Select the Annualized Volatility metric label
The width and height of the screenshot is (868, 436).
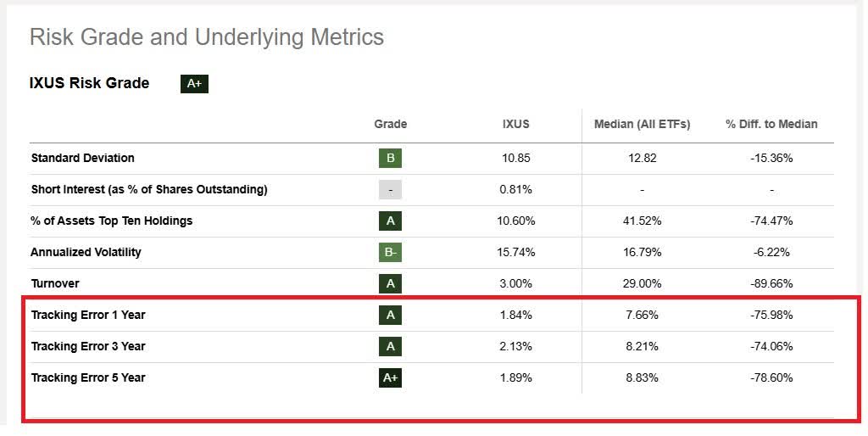pyautogui.click(x=86, y=252)
